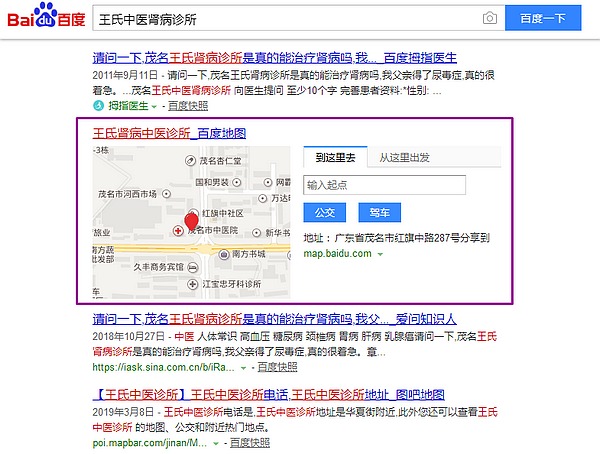Click the red location pin on map
The height and width of the screenshot is (454, 600).
(x=191, y=222)
